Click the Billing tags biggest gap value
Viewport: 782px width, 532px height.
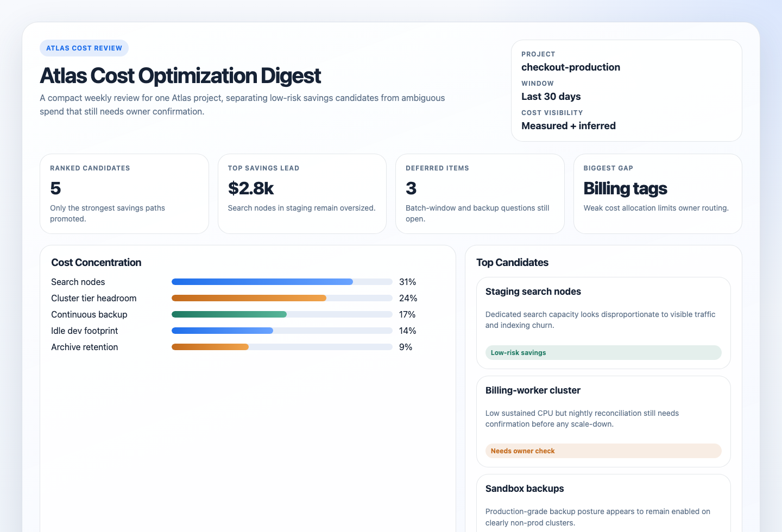click(626, 188)
